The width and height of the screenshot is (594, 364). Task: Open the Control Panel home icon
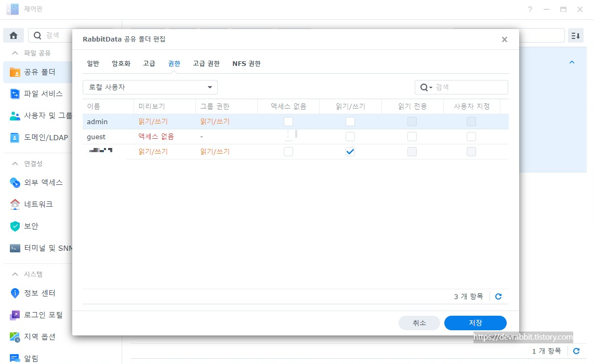point(14,35)
